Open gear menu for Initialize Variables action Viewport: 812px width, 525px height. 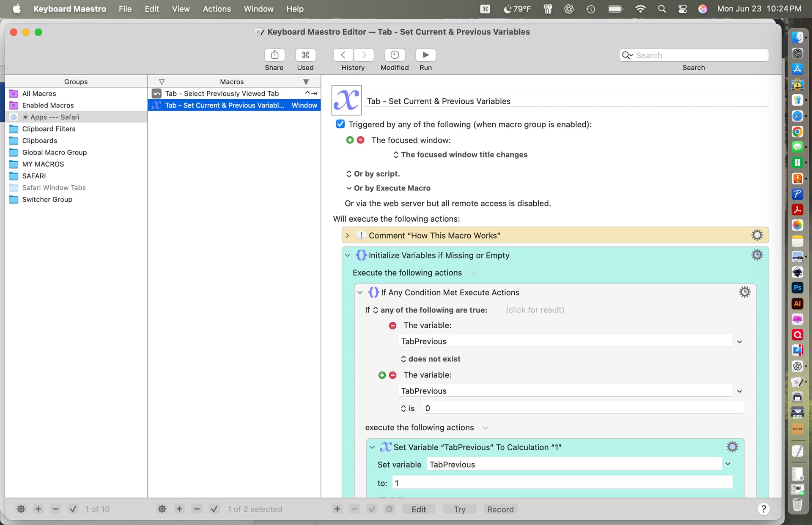pyautogui.click(x=757, y=255)
